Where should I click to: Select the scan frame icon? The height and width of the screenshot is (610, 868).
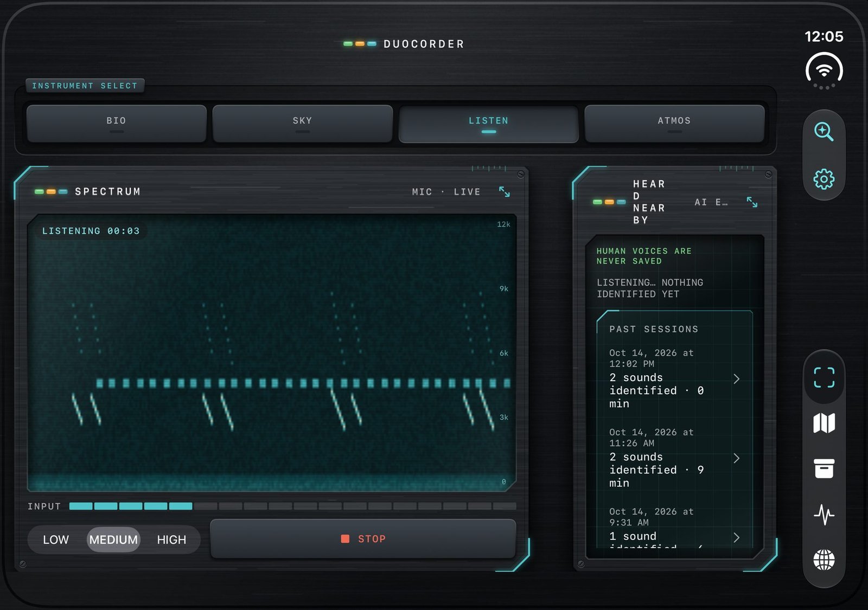tap(824, 377)
